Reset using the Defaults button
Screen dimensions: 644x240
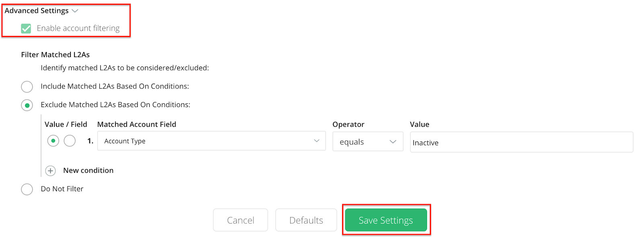tap(306, 220)
